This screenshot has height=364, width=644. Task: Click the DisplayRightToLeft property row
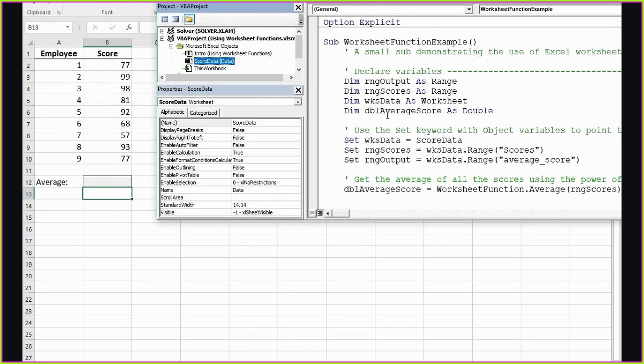coord(230,138)
